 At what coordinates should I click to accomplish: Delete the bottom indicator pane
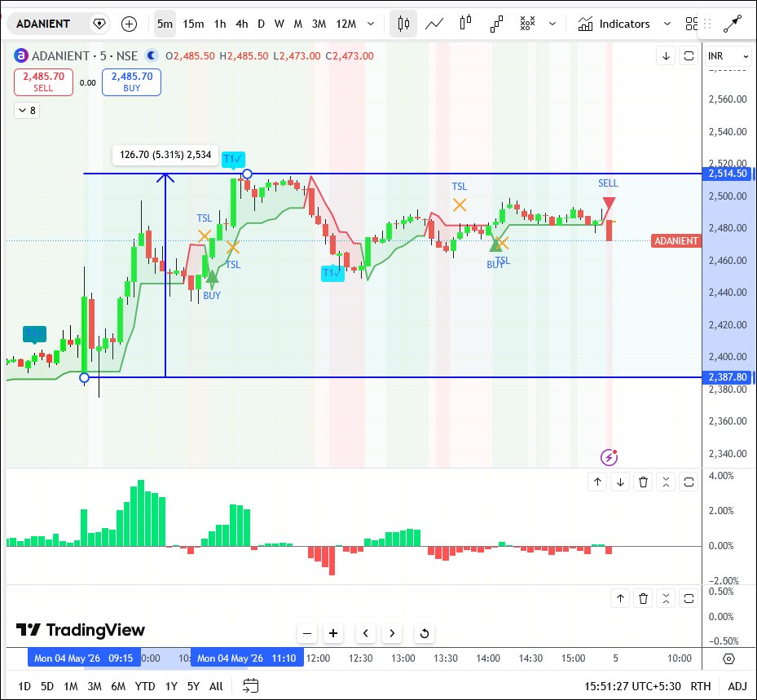pyautogui.click(x=643, y=599)
